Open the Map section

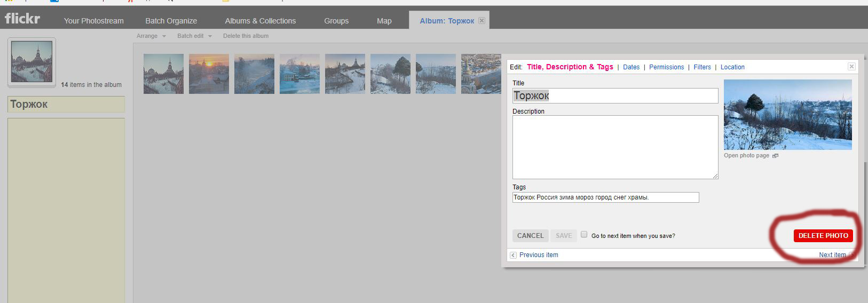[x=384, y=21]
